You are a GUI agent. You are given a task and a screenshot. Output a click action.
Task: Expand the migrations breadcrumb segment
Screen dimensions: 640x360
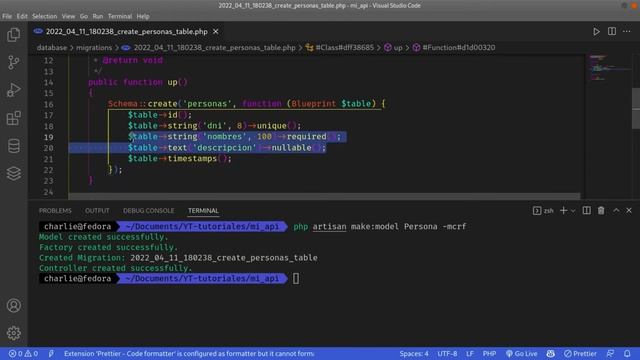click(94, 48)
